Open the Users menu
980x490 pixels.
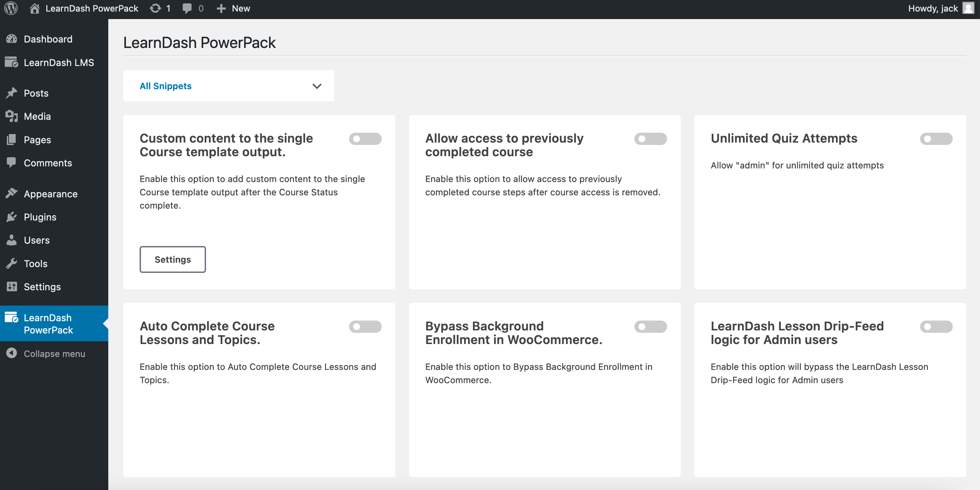point(54,240)
